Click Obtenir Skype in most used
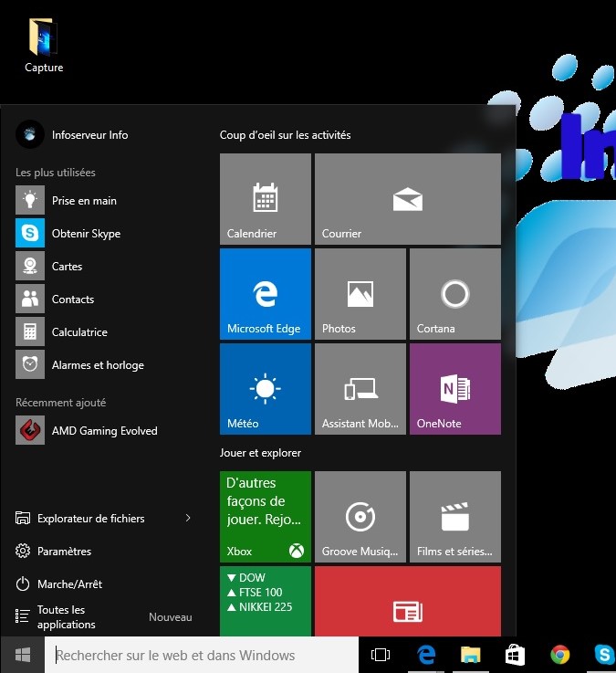This screenshot has height=673, width=616. (x=103, y=233)
